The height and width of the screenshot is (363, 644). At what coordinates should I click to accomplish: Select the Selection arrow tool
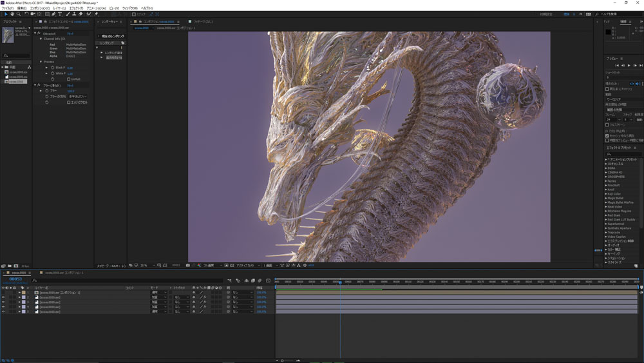point(6,14)
